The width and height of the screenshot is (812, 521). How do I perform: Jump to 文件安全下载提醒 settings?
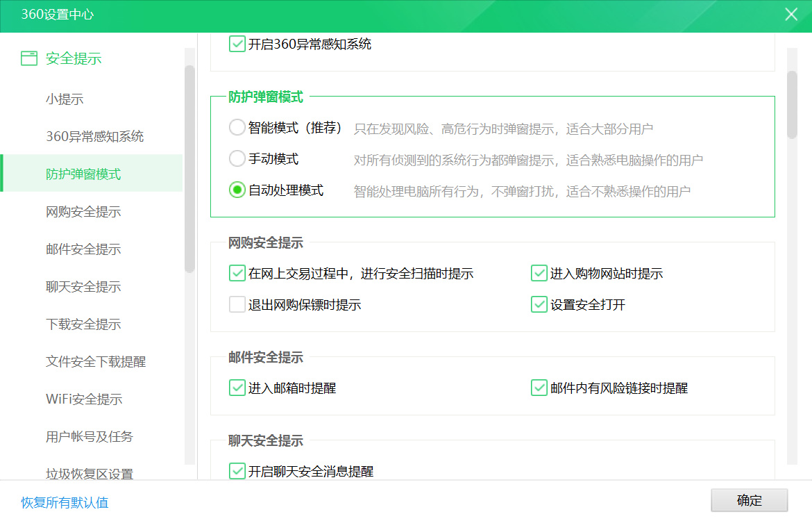tap(96, 361)
